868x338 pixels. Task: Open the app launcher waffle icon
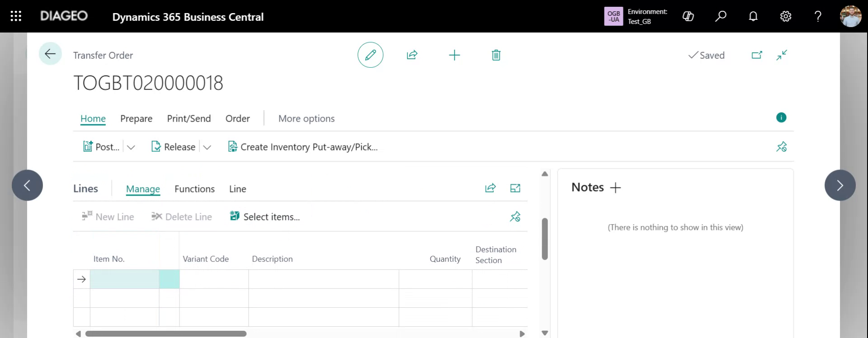[x=16, y=16]
